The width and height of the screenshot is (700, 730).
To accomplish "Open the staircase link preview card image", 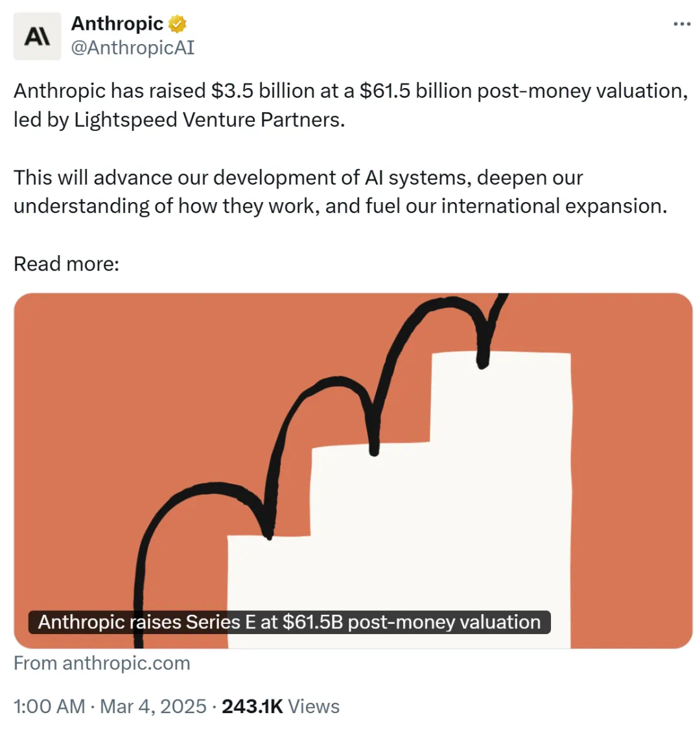I will tap(353, 470).
